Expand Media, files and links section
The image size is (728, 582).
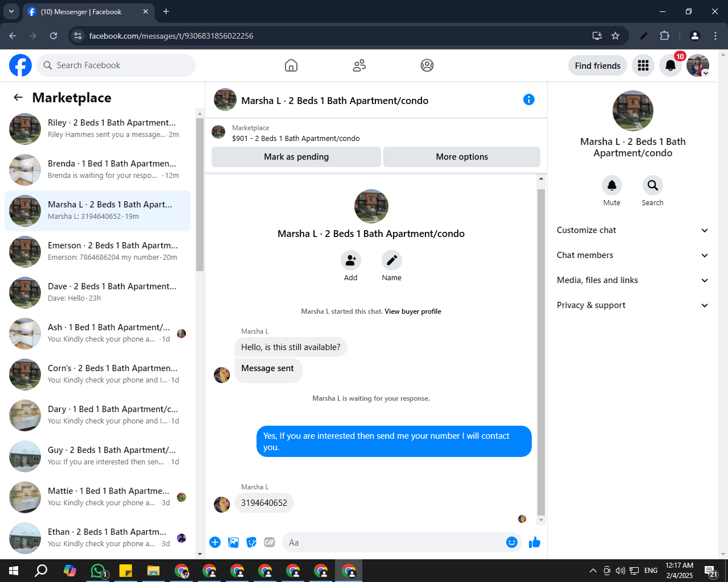click(x=633, y=280)
